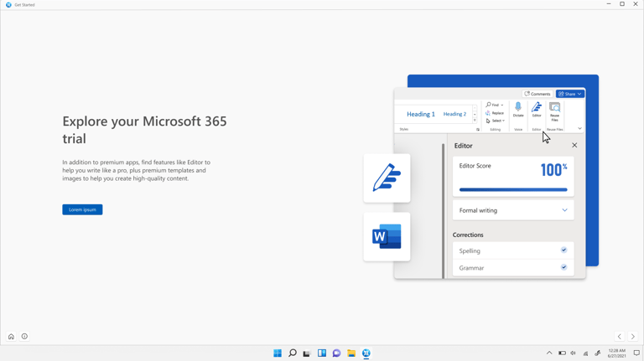Open the Windows Start menu
This screenshot has width=644, height=361.
pyautogui.click(x=278, y=353)
